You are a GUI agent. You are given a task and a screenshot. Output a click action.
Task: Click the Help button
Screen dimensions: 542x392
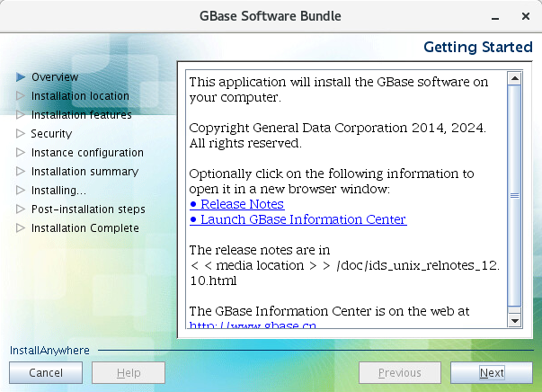129,372
